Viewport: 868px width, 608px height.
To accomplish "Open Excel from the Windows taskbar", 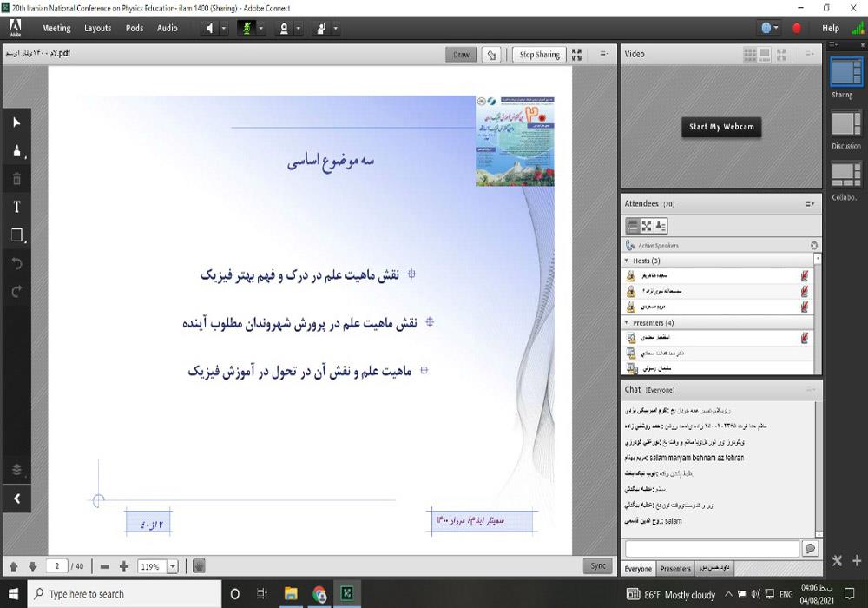I will (x=346, y=594).
